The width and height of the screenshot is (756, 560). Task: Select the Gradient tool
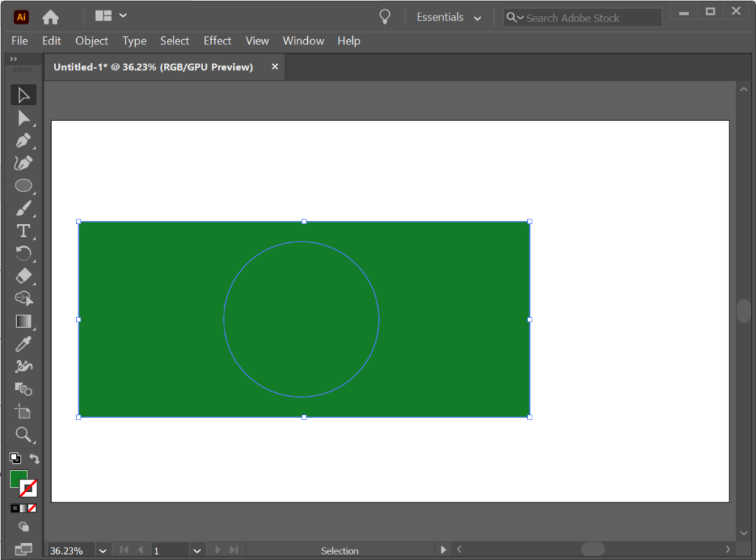23,321
